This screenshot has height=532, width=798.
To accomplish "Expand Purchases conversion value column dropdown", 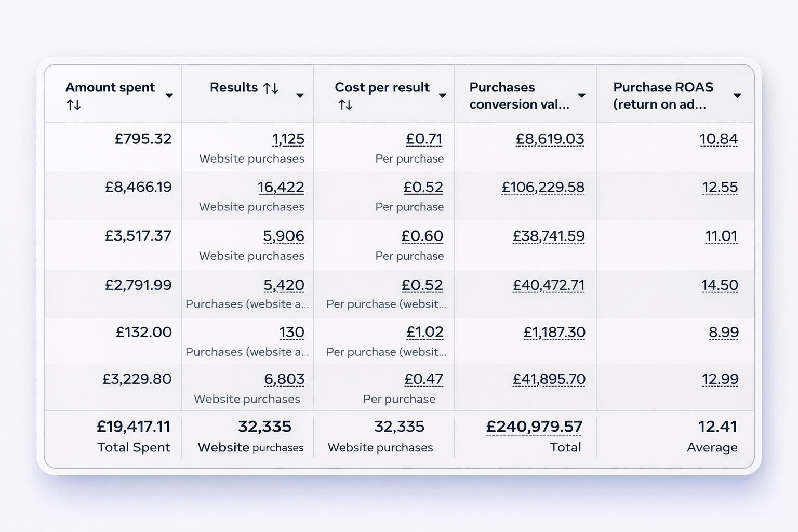I will pos(582,96).
